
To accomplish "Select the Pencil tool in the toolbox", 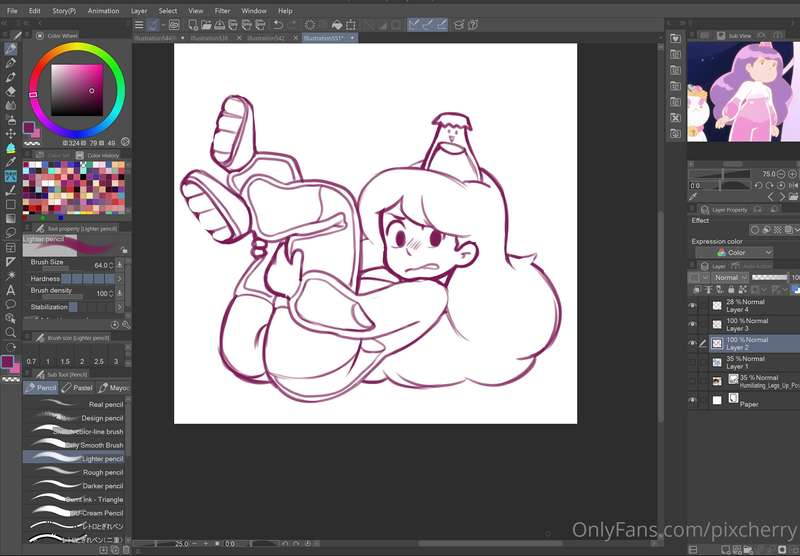I will click(x=10, y=49).
